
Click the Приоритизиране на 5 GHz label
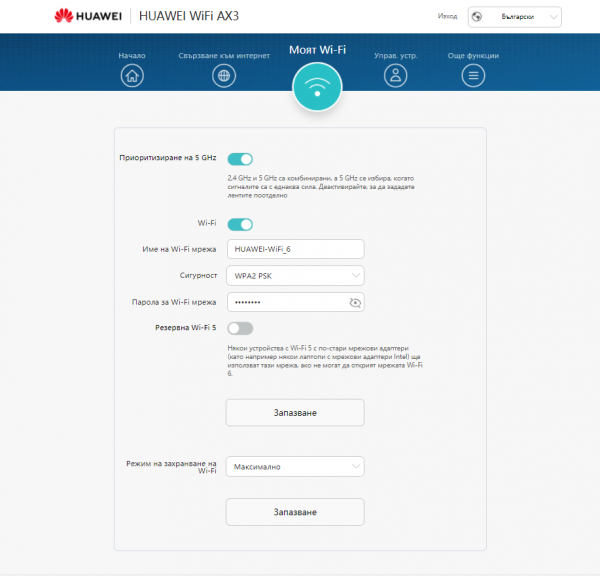168,158
